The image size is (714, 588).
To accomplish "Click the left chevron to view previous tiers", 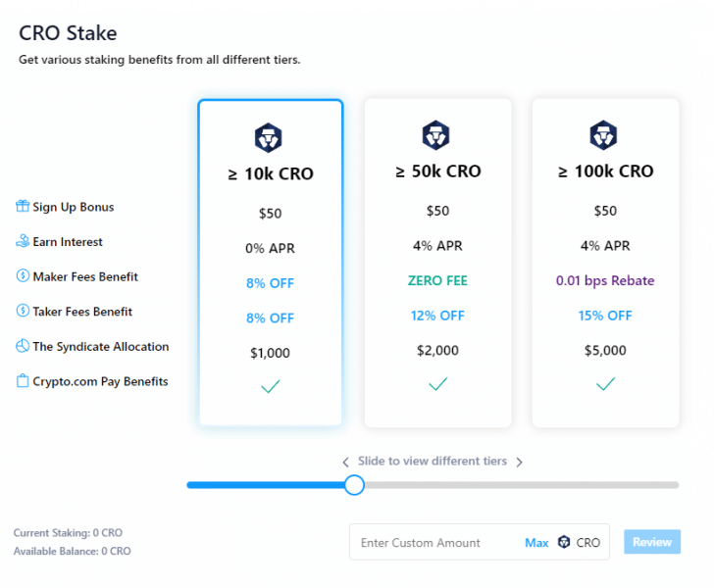I will coord(345,463).
